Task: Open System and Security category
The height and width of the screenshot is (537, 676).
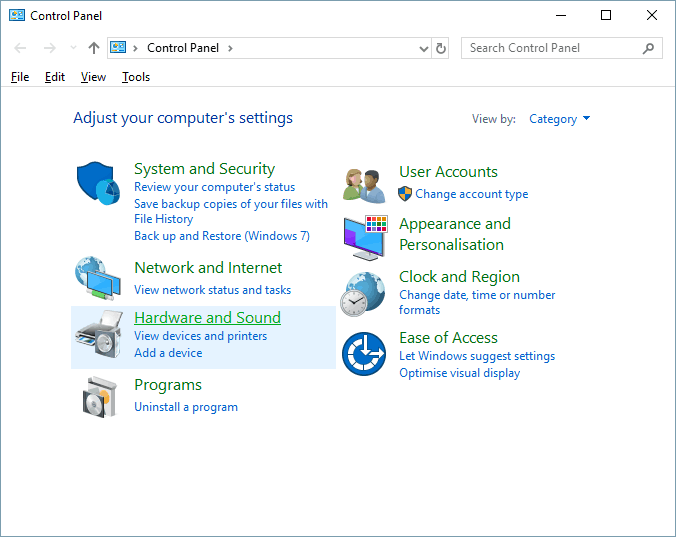Action: [x=204, y=169]
